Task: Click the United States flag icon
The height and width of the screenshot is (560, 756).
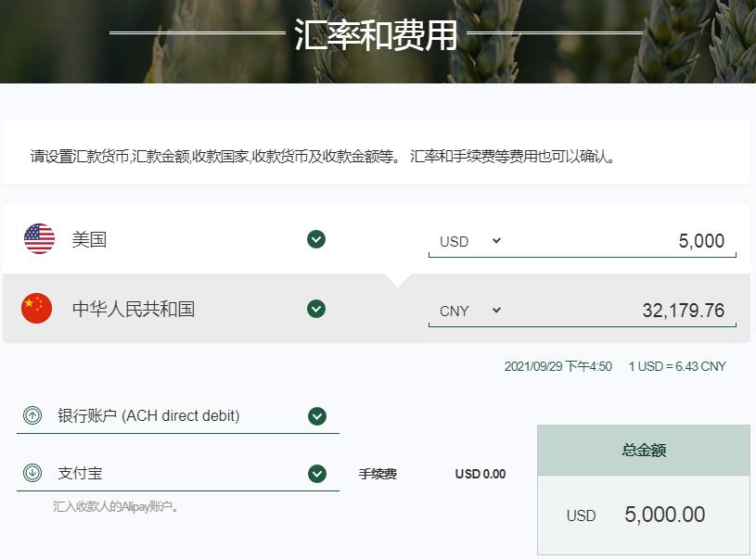Action: coord(39,239)
